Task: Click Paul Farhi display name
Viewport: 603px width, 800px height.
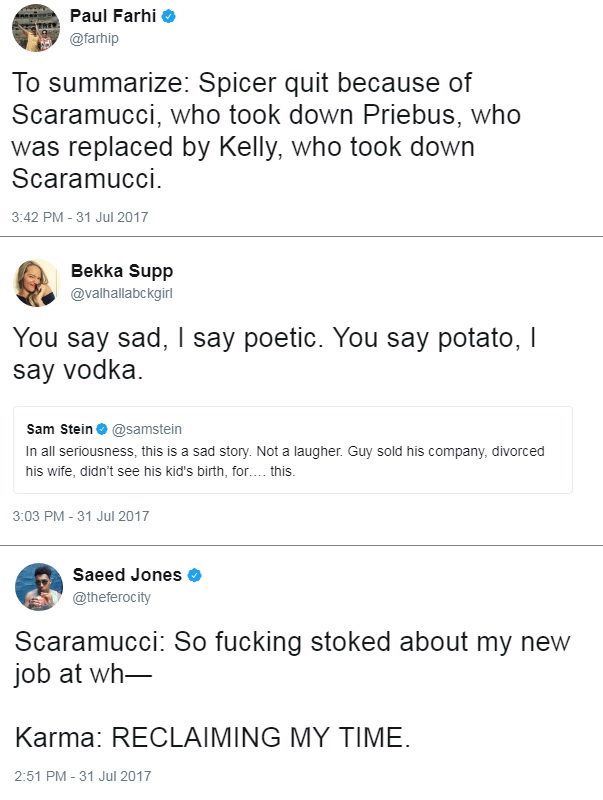Action: 113,16
